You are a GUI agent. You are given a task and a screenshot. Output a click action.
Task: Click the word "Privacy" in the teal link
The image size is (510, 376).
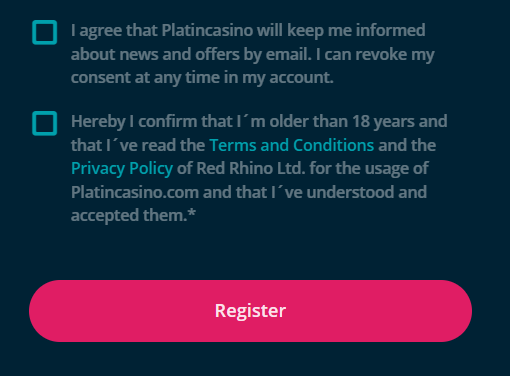click(x=98, y=169)
